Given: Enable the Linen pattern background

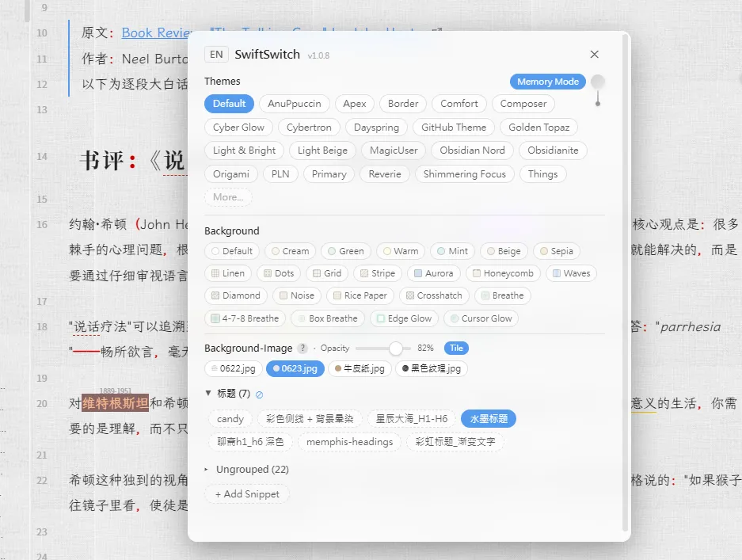Looking at the screenshot, I should [x=228, y=273].
